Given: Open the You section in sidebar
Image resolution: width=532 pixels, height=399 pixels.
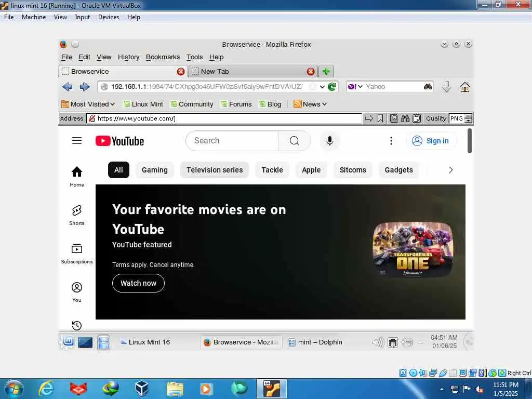Looking at the screenshot, I should [x=77, y=292].
